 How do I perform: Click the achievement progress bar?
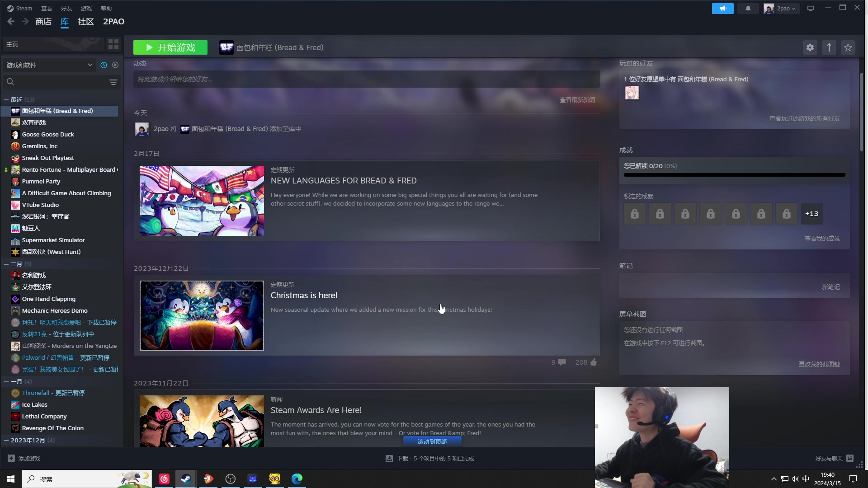735,175
